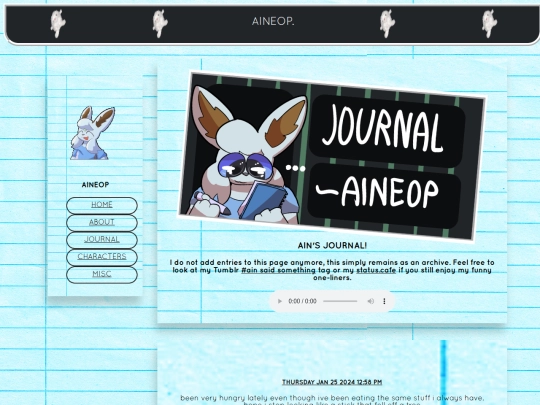Open the ABOUT page link

pyautogui.click(x=102, y=222)
